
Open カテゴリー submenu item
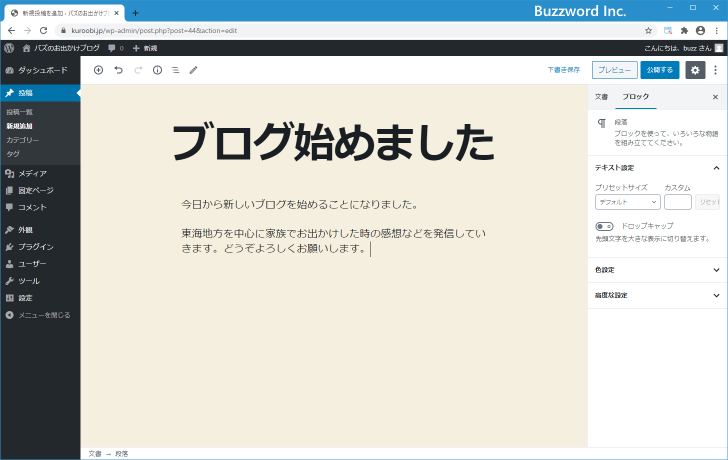point(23,140)
